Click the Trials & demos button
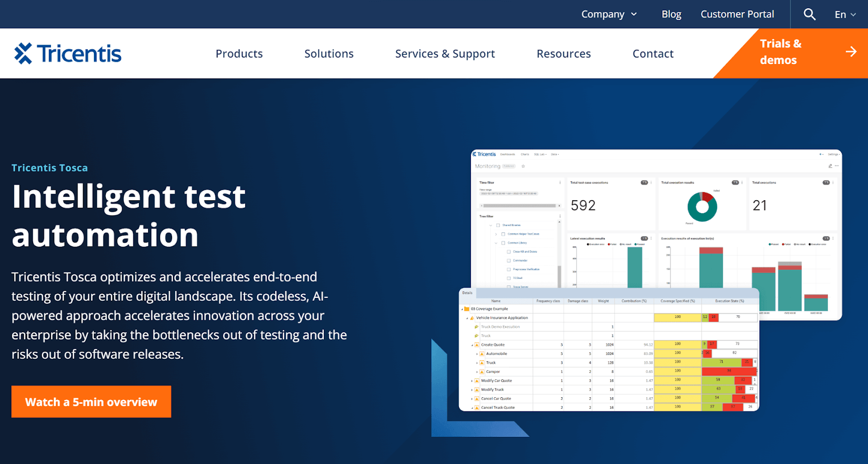The image size is (868, 464). click(x=791, y=52)
